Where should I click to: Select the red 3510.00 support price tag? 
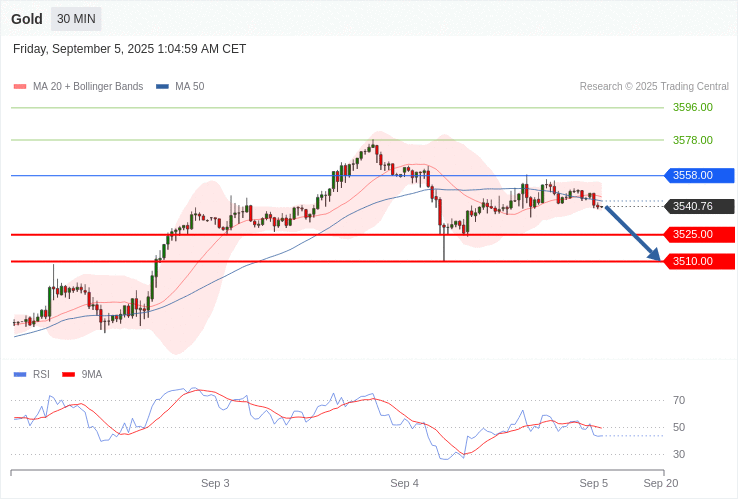click(x=699, y=262)
